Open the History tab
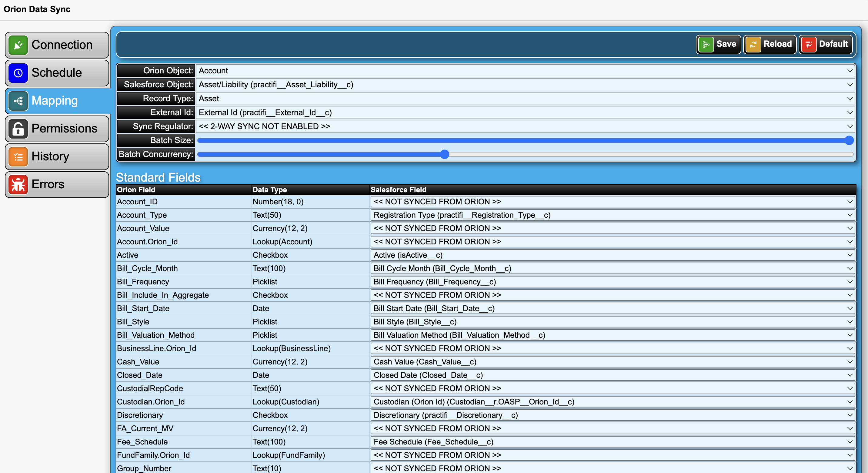868x473 pixels. click(x=57, y=157)
